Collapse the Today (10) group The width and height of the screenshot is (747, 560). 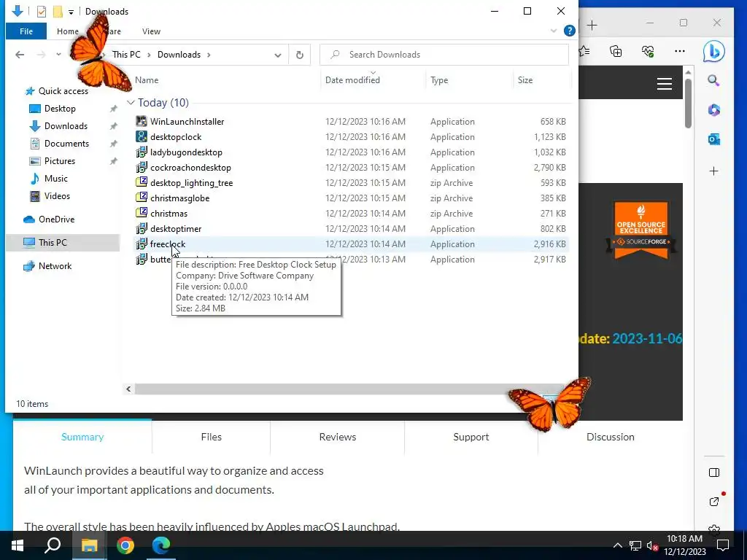pyautogui.click(x=131, y=103)
